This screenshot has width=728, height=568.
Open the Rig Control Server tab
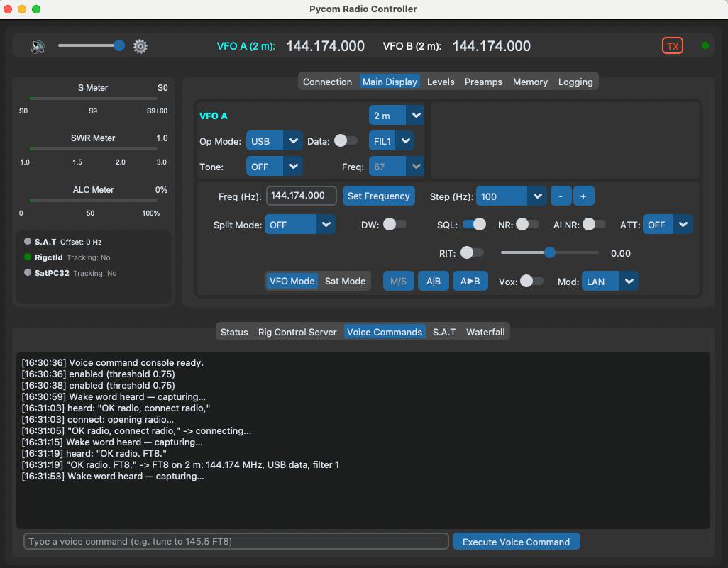point(297,332)
